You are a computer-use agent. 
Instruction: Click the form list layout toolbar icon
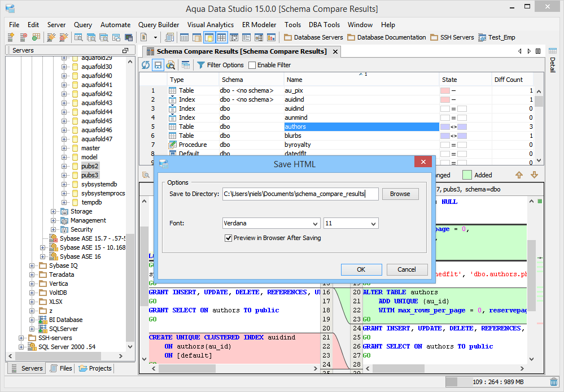tap(246, 37)
